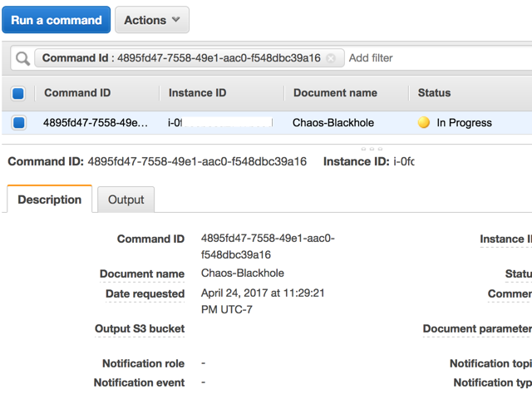
Task: Switch to the Output tab
Action: pyautogui.click(x=126, y=199)
